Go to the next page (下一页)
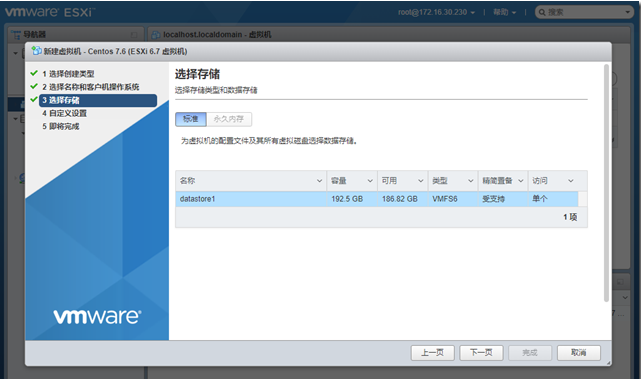The width and height of the screenshot is (641, 379). 481,352
